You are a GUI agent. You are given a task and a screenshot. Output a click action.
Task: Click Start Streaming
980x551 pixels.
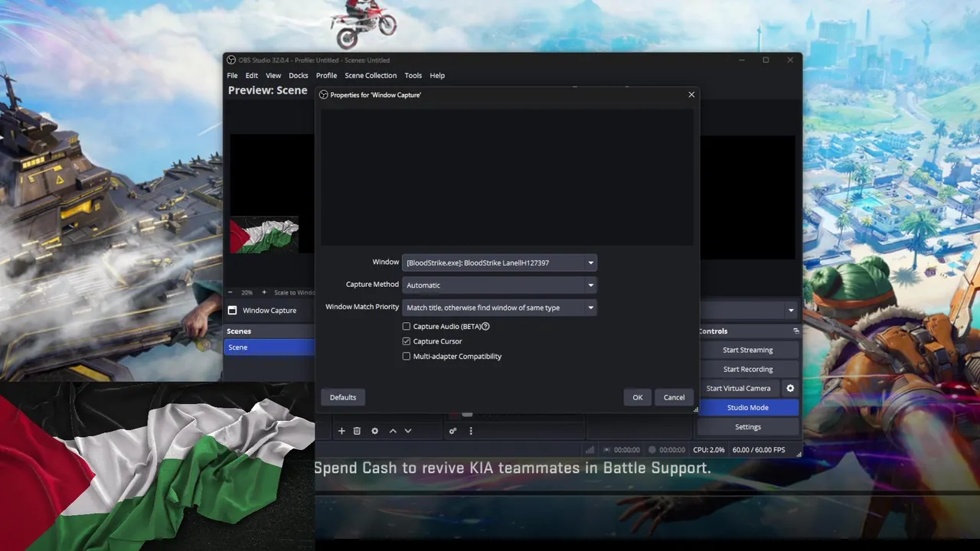click(x=747, y=350)
